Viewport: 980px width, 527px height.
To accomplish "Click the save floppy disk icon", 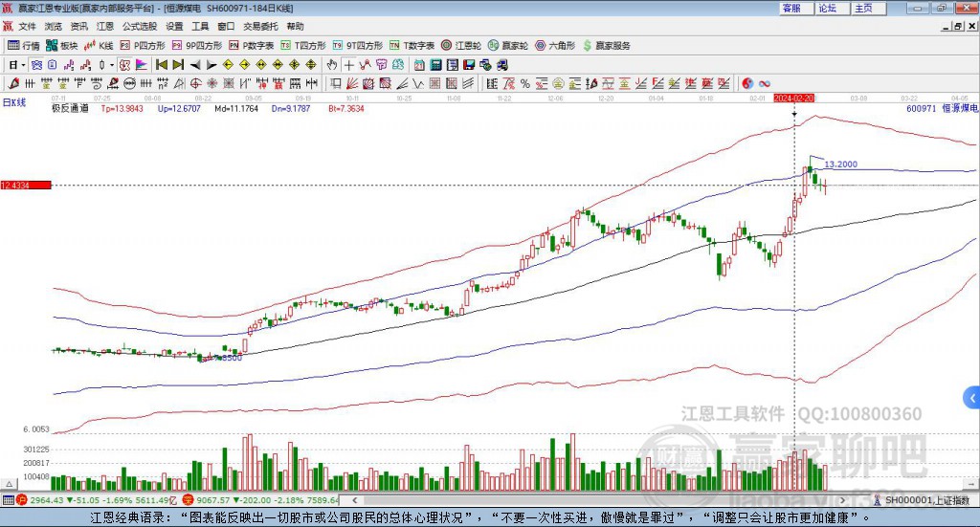I will point(469,65).
